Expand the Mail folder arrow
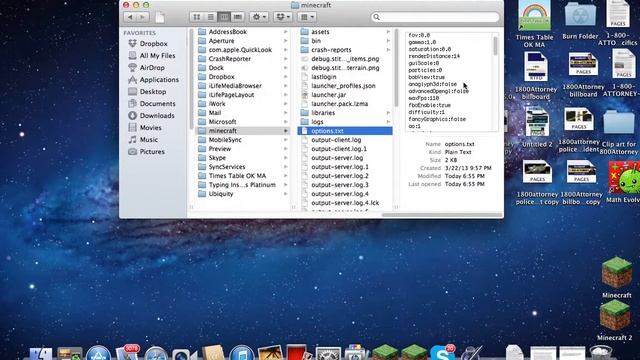Screen dimensions: 640x360 coord(286,113)
